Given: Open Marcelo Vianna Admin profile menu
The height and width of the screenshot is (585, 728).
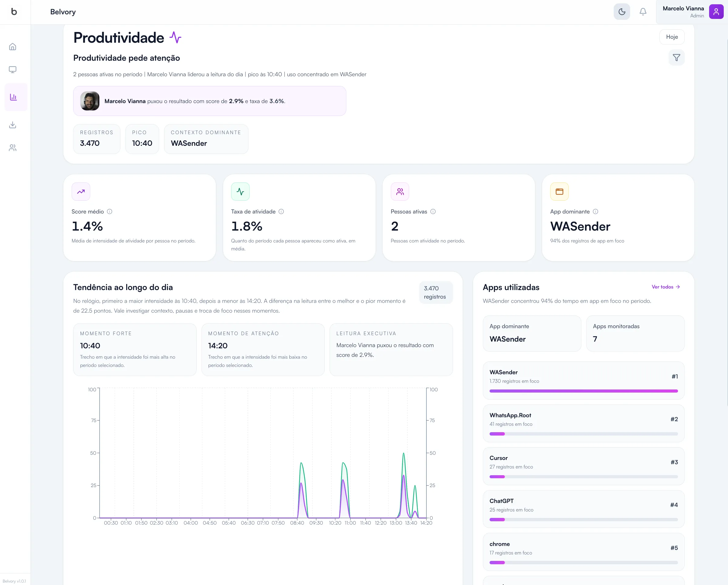Looking at the screenshot, I should (x=691, y=12).
